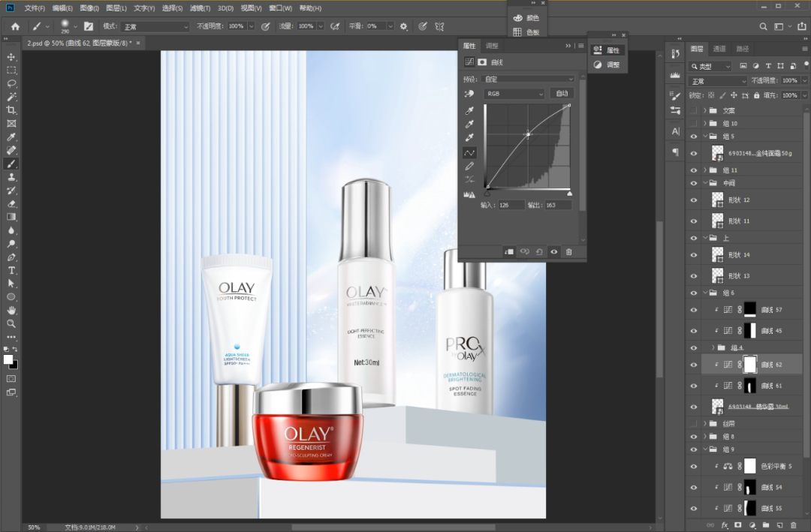Select the 曲线 62 layer mask thumbnail
811x532 pixels.
[x=749, y=365]
